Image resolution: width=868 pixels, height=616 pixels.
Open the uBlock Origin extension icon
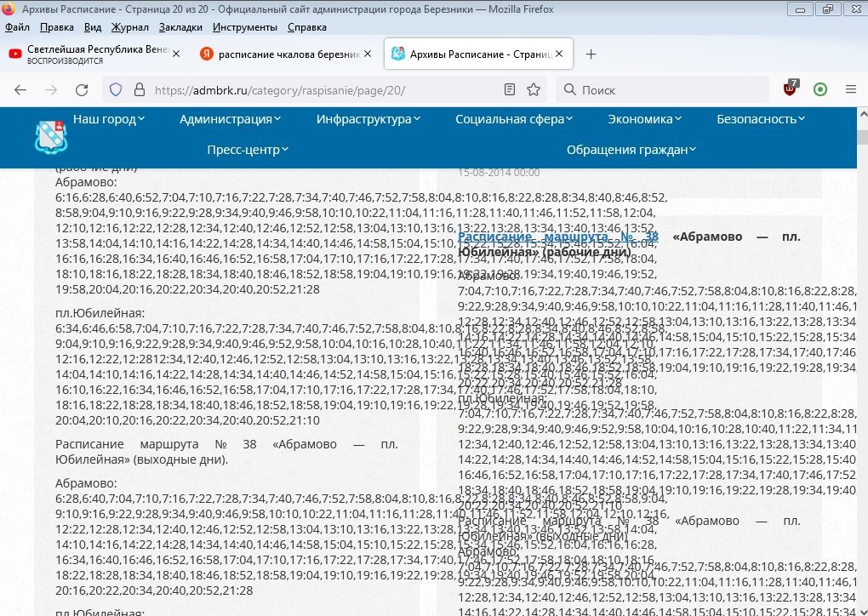coord(791,89)
